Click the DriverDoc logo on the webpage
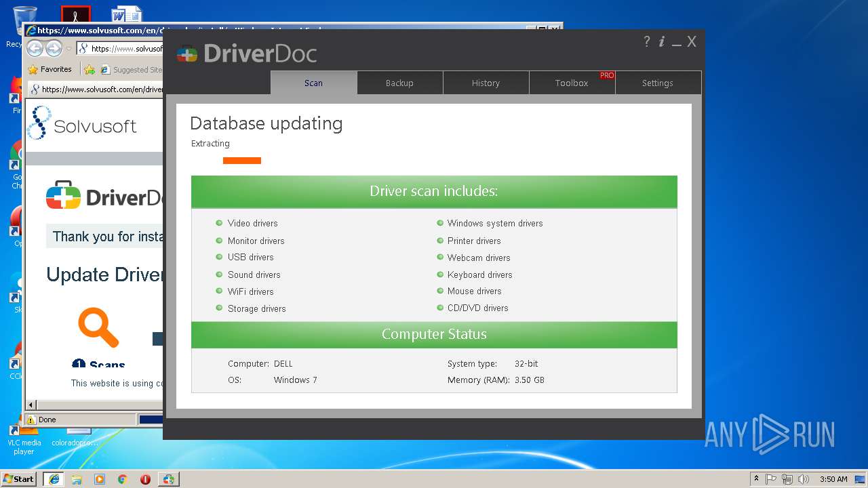Image resolution: width=868 pixels, height=488 pixels. pyautogui.click(x=104, y=197)
